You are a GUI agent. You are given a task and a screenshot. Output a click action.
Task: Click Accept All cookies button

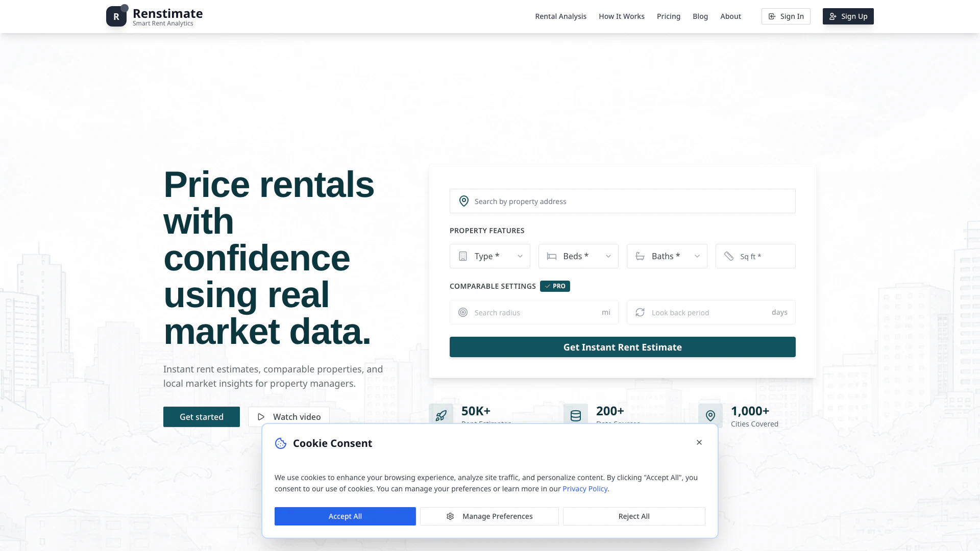pos(345,516)
